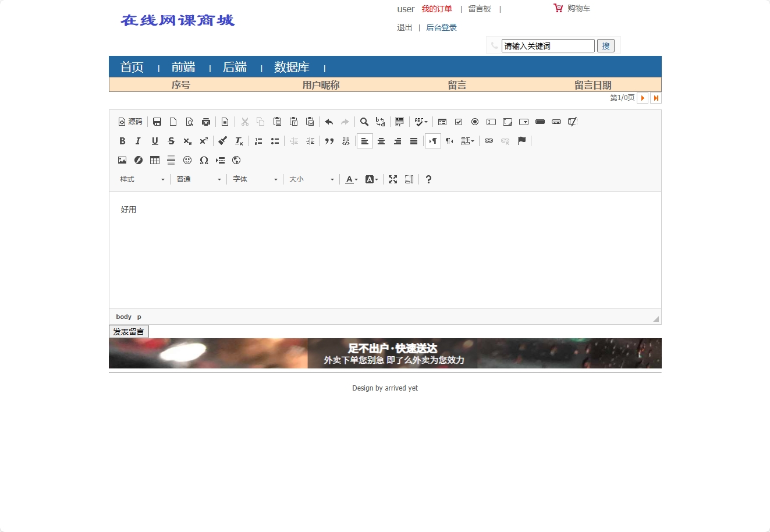Undo the last editing action

[x=329, y=122]
